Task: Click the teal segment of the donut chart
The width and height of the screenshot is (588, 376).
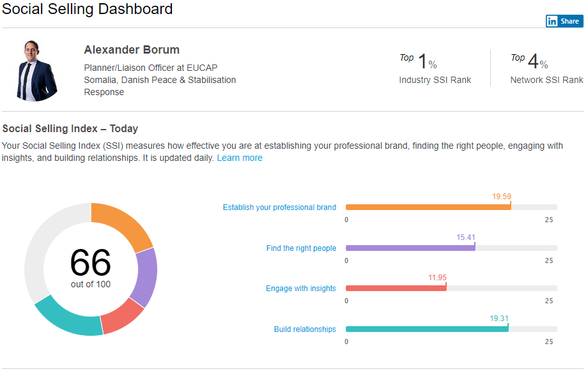Action: [68, 317]
